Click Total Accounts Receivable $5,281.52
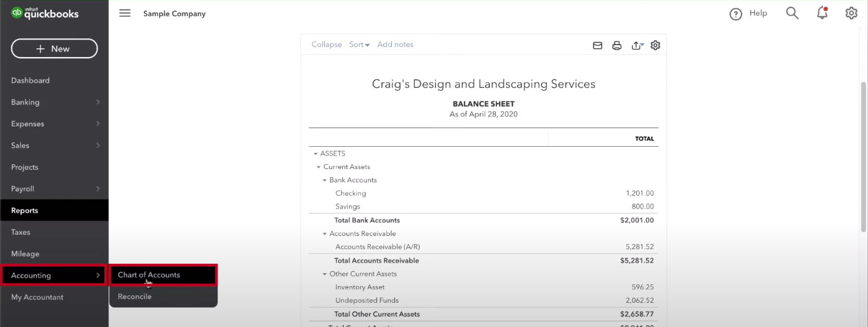The width and height of the screenshot is (868, 327). (637, 261)
